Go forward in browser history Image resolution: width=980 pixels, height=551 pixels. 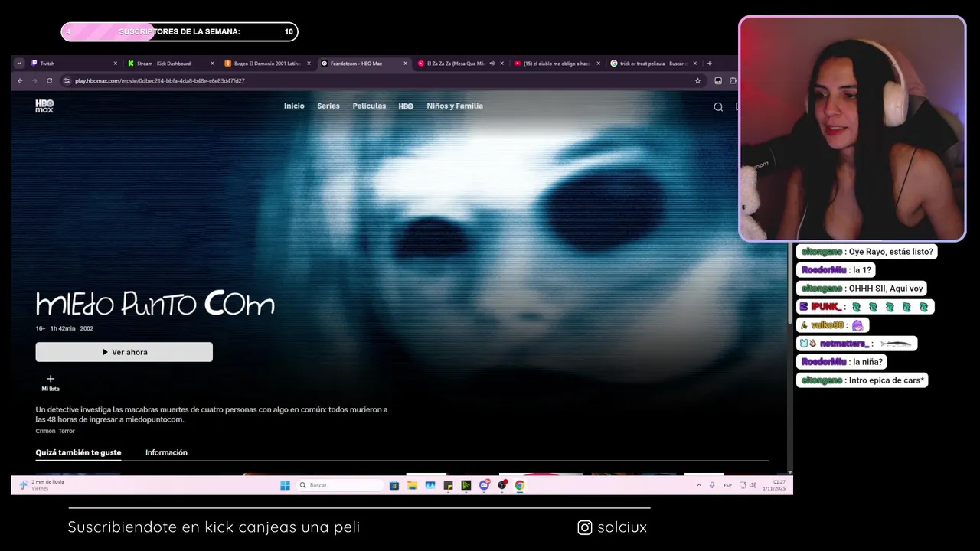tap(34, 80)
